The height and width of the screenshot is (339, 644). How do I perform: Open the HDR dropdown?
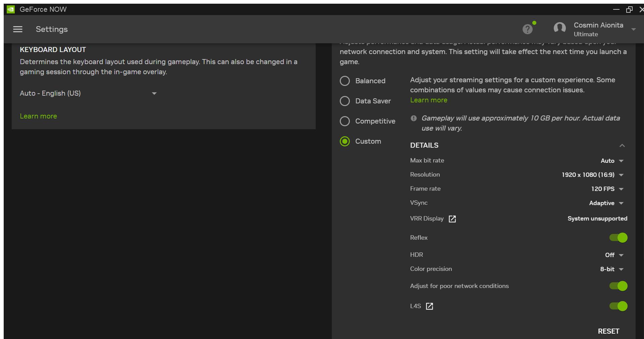point(614,255)
